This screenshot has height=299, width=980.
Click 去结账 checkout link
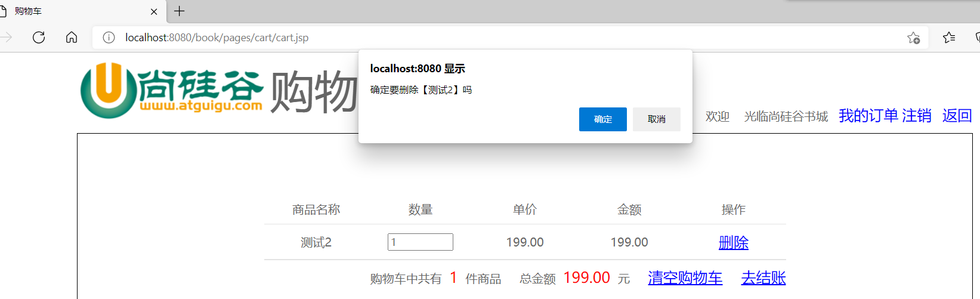click(x=763, y=278)
